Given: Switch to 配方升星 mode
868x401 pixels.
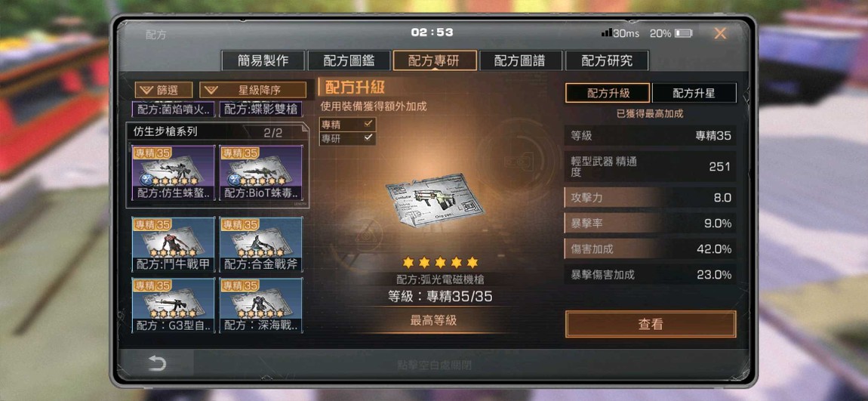Looking at the screenshot, I should tap(694, 93).
